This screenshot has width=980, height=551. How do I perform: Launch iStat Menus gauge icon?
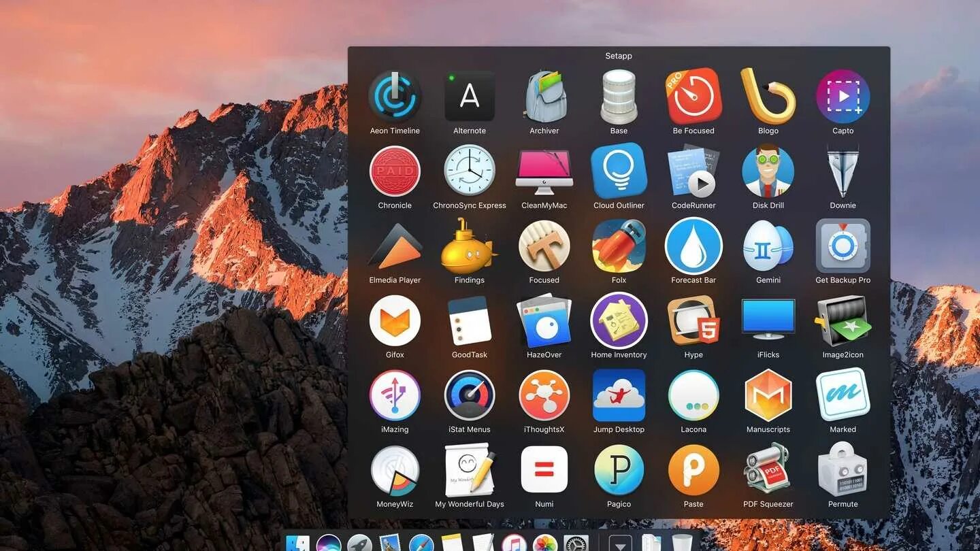point(470,396)
